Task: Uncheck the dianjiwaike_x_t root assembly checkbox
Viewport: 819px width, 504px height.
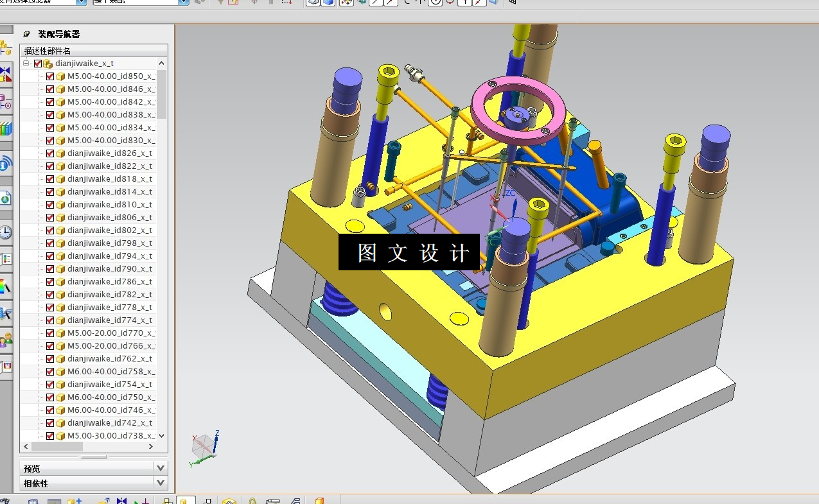Action: (x=37, y=64)
